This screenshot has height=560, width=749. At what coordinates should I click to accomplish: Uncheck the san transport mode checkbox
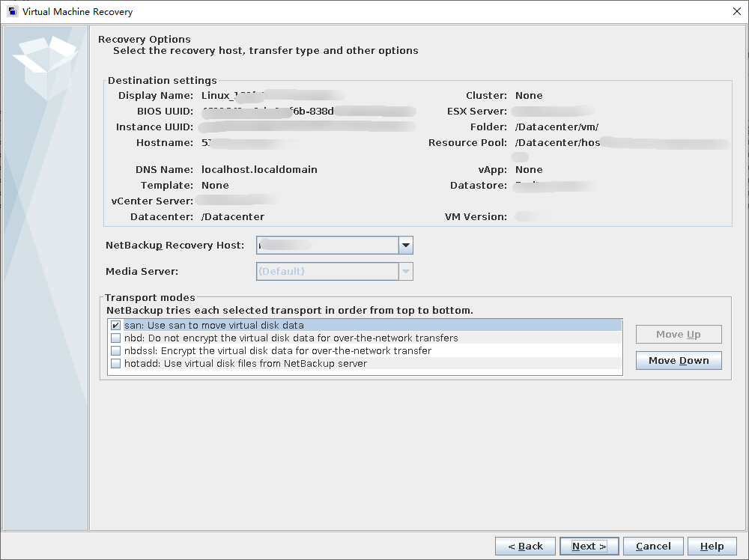pyautogui.click(x=115, y=326)
